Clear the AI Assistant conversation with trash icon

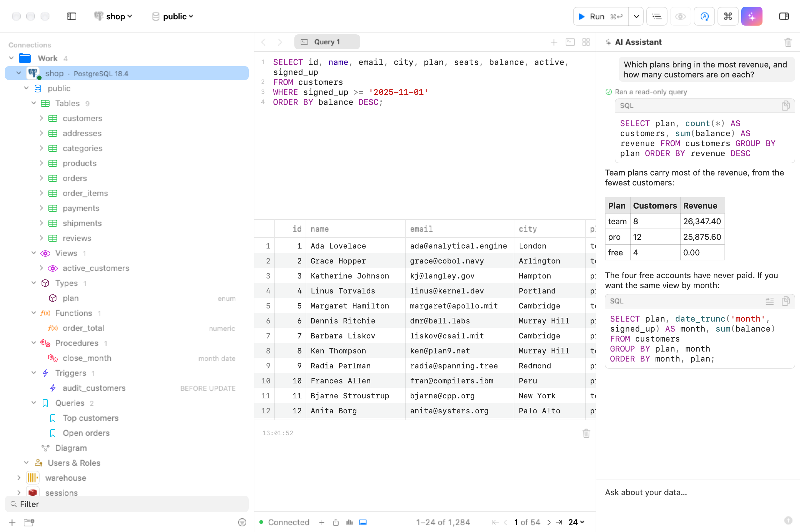[x=788, y=42]
